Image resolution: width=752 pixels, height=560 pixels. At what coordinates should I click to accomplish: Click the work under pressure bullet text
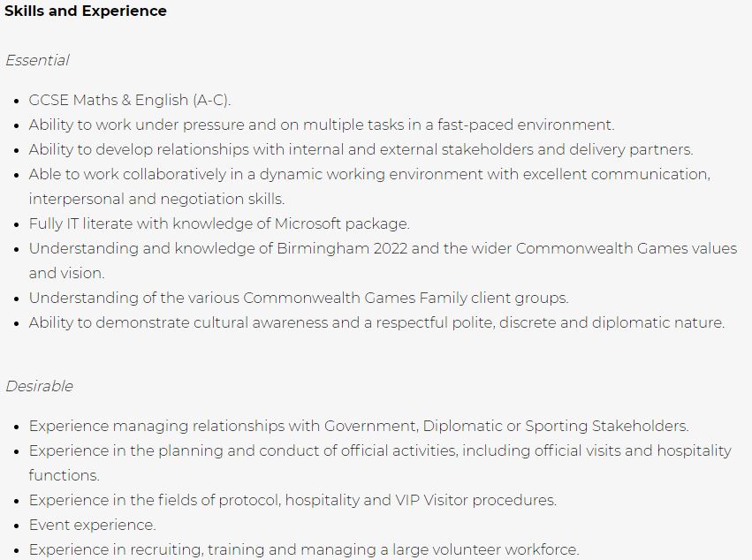(x=322, y=125)
